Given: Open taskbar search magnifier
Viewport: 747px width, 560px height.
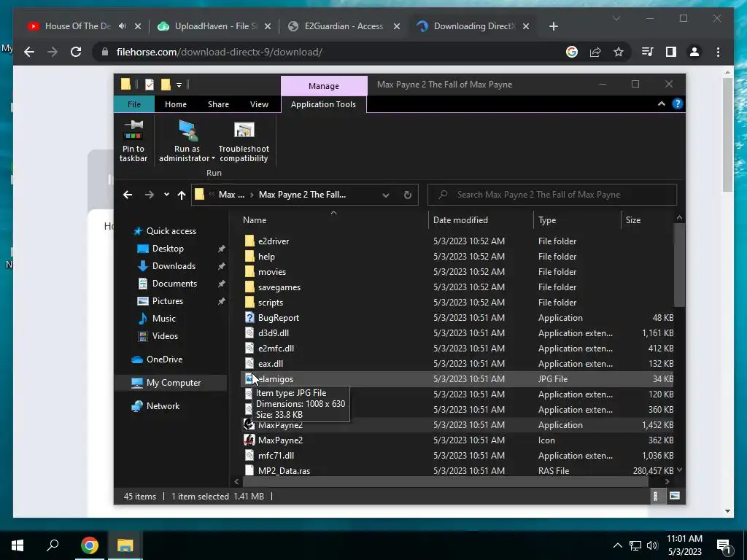Looking at the screenshot, I should (x=53, y=545).
